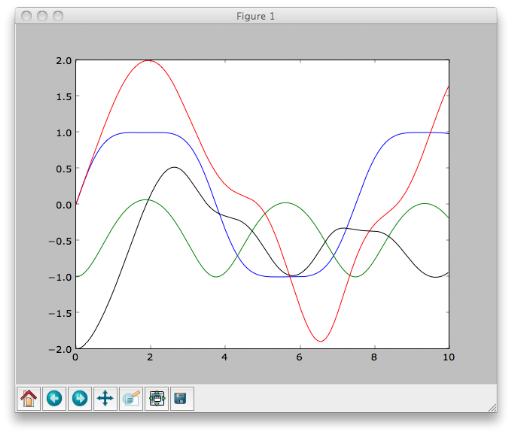Click the black curve's peak near 0.5
The image size is (512, 435).
click(174, 167)
